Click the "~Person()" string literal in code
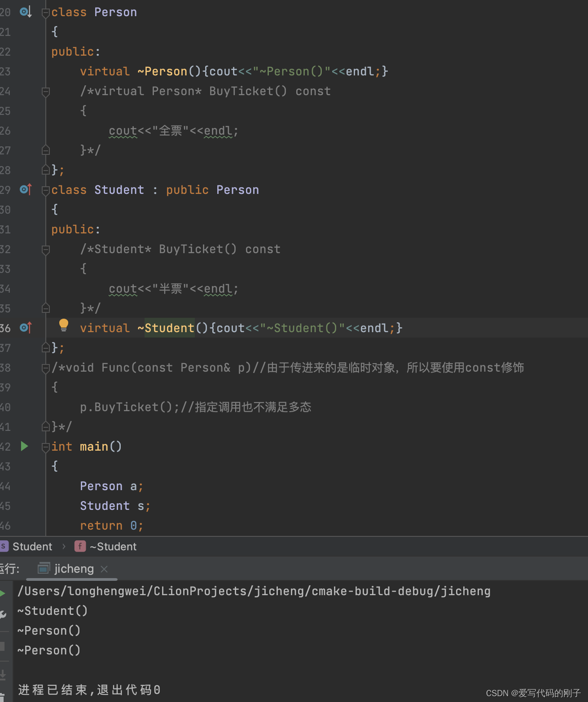Image resolution: width=588 pixels, height=702 pixels. 292,71
